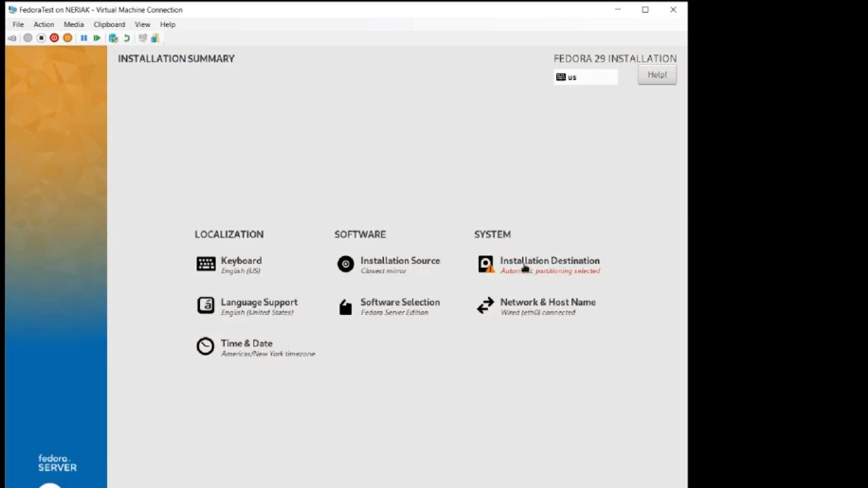The height and width of the screenshot is (488, 868).
Task: Click the INSTALLATION SUMMARY heading
Action: (x=176, y=59)
